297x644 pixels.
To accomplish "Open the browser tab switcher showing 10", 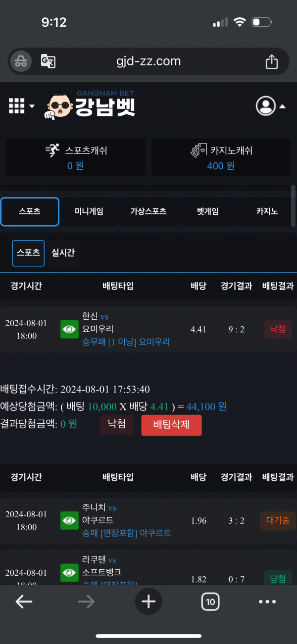I will [210, 601].
